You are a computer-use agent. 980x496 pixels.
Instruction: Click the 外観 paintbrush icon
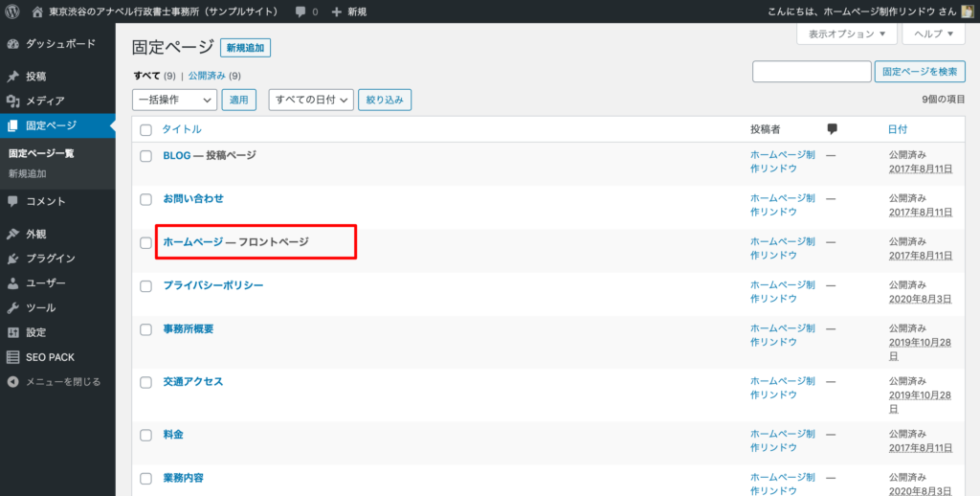[13, 234]
